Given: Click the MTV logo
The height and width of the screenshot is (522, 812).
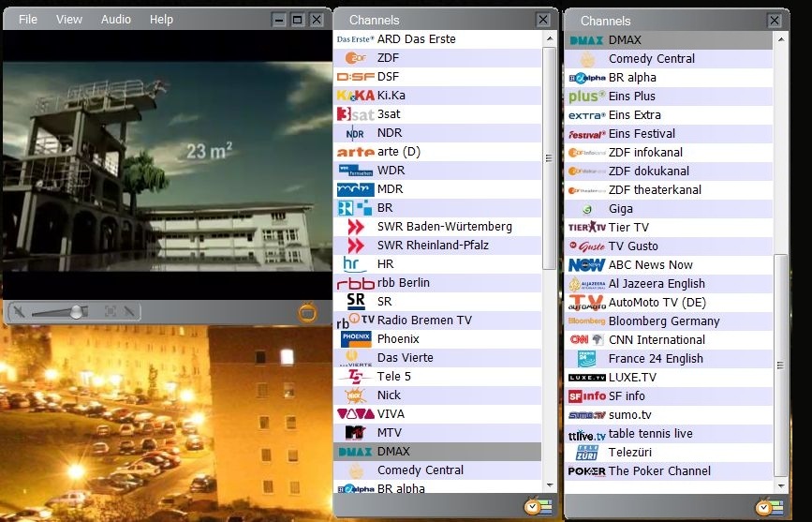Looking at the screenshot, I should coord(356,432).
